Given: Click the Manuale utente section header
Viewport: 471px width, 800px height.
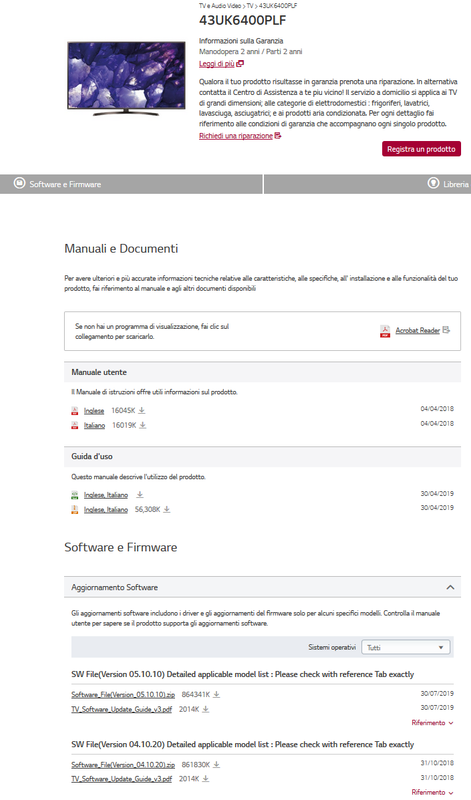Looking at the screenshot, I should tap(262, 372).
